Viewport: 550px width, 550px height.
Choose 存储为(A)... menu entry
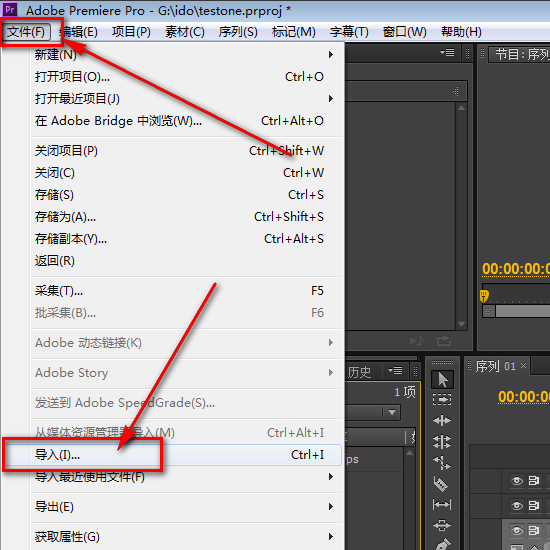(x=186, y=217)
